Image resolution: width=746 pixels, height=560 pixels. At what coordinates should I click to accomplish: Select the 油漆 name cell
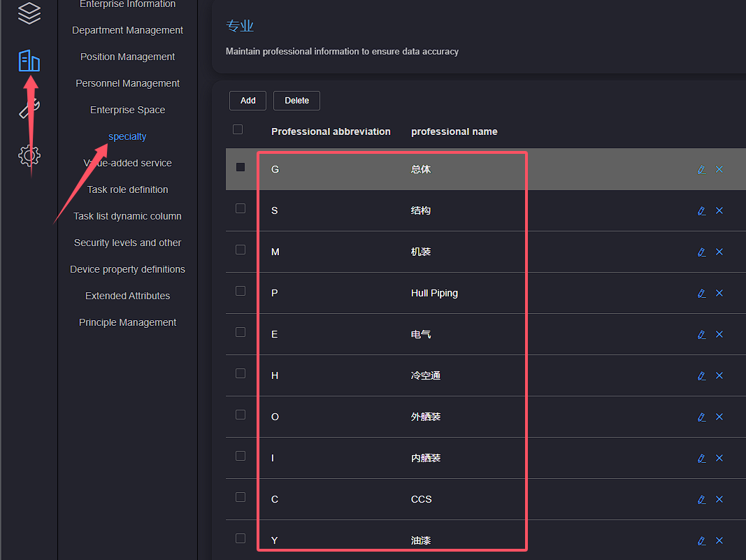pyautogui.click(x=421, y=540)
